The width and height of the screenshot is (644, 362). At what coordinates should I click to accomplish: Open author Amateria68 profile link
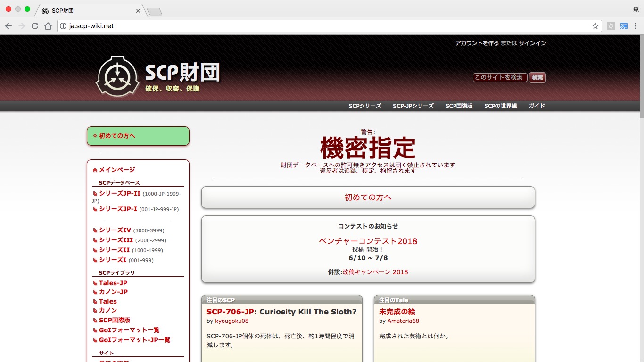pos(403,321)
